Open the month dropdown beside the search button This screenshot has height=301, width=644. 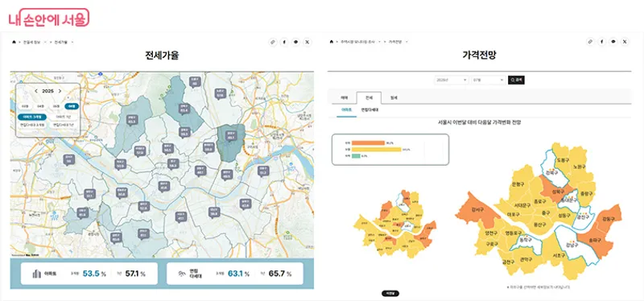coord(489,80)
